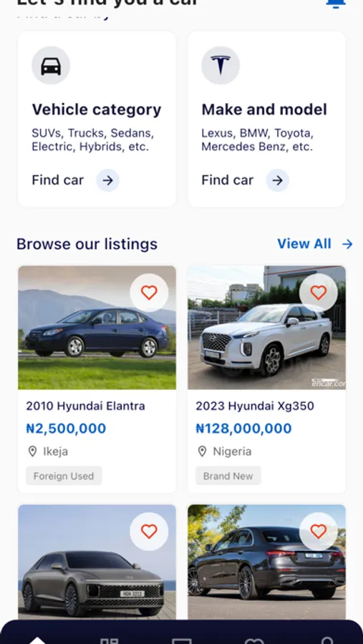Screen dimensions: 363x644
Task: Click arrow beside View All
Action: [347, 245]
